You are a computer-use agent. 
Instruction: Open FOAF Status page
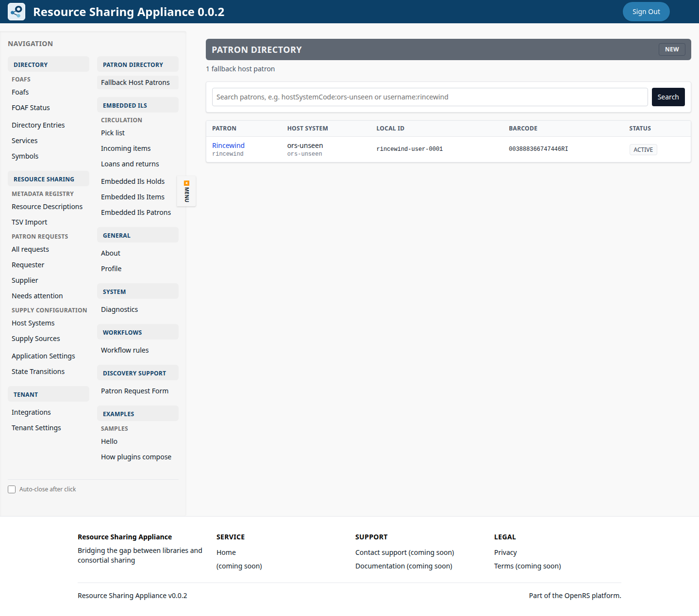click(31, 108)
